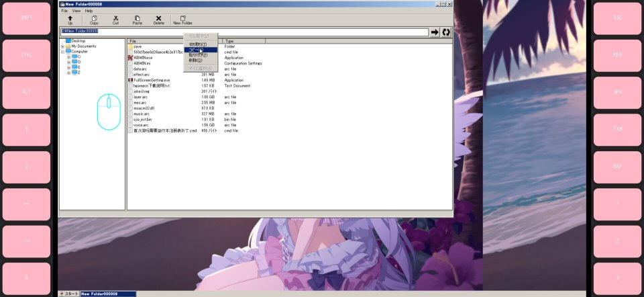Tap the CTRL overlay key
The height and width of the screenshot is (297, 644).
pyautogui.click(x=26, y=55)
